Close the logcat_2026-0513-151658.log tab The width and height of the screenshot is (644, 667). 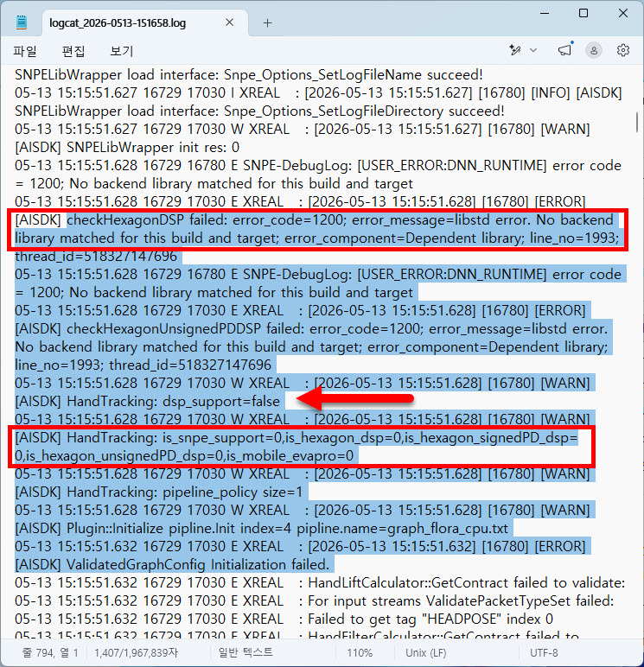(229, 22)
